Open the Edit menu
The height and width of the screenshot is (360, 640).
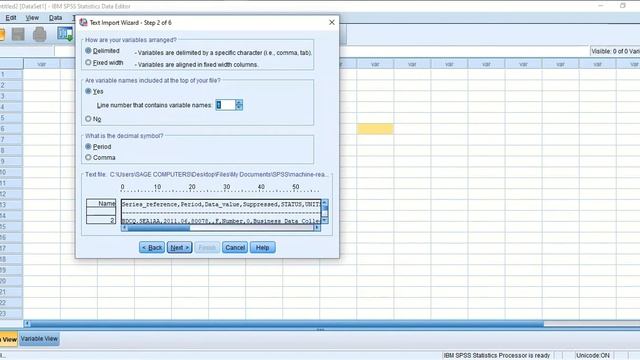pyautogui.click(x=11, y=18)
